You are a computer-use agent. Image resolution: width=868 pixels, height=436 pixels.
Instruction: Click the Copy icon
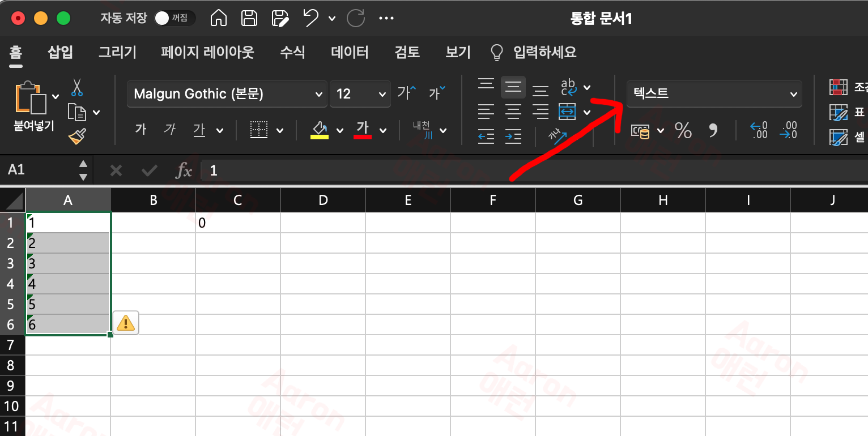[x=77, y=112]
